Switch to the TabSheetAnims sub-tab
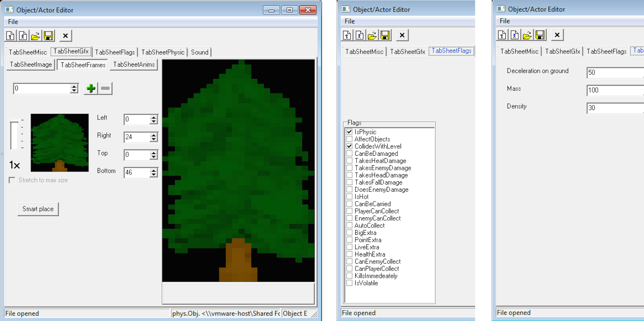 [134, 64]
